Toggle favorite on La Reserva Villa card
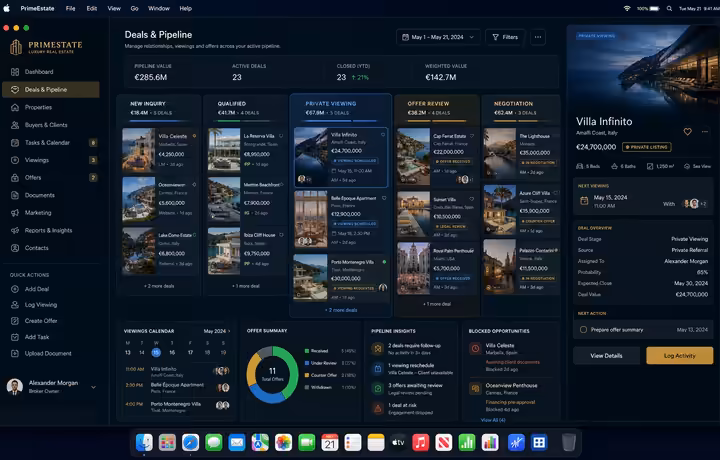This screenshot has height=460, width=720. 281,136
